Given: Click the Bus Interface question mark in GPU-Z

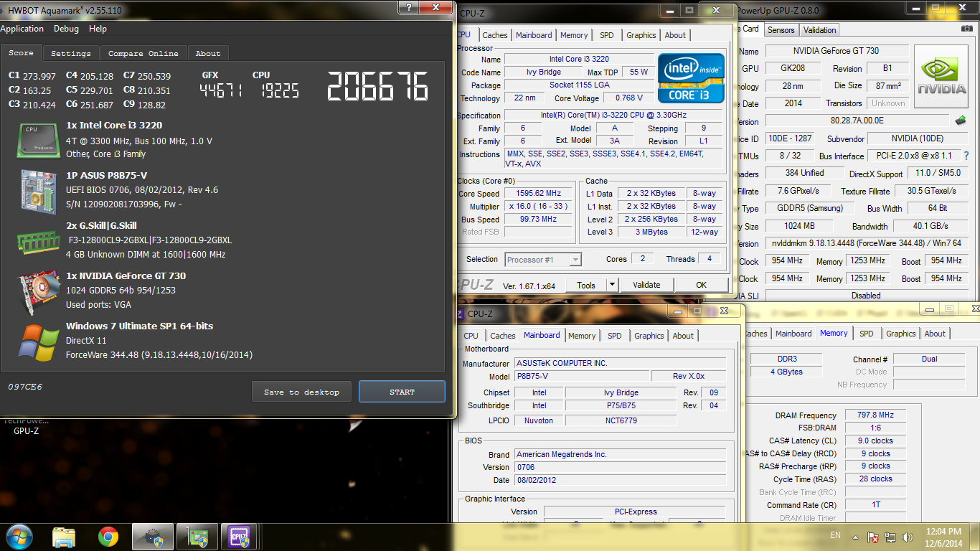Looking at the screenshot, I should point(966,156).
